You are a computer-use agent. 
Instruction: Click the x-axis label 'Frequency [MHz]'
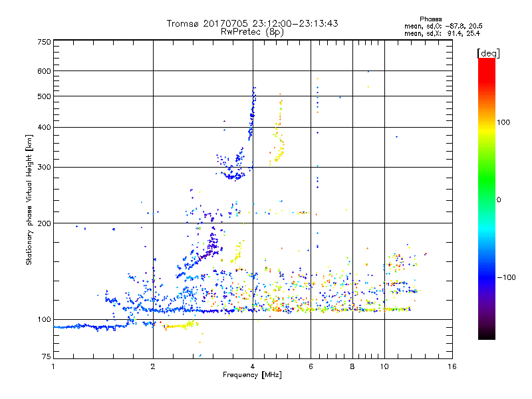point(252,375)
